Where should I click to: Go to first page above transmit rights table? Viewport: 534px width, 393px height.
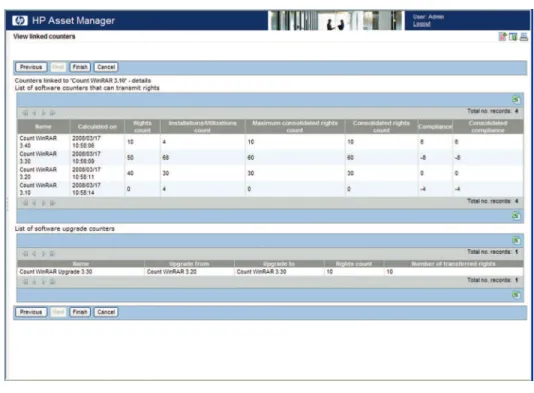(25, 113)
